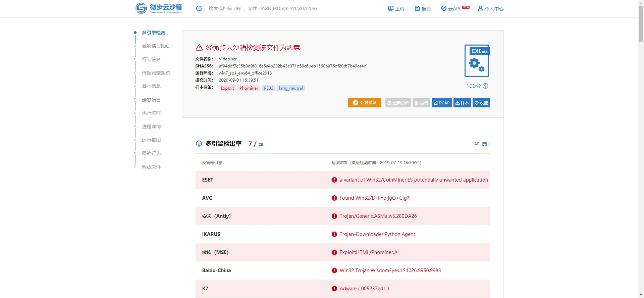Viewport: 644px width, 298px height.
Task: Add to favorites with 收藏 button
Action: coord(481,103)
